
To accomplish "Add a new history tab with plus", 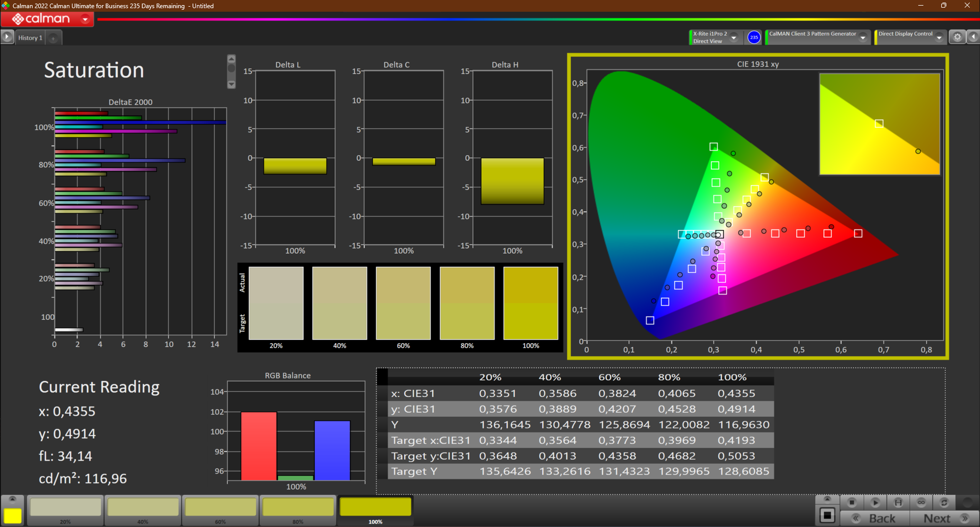I will coord(53,38).
